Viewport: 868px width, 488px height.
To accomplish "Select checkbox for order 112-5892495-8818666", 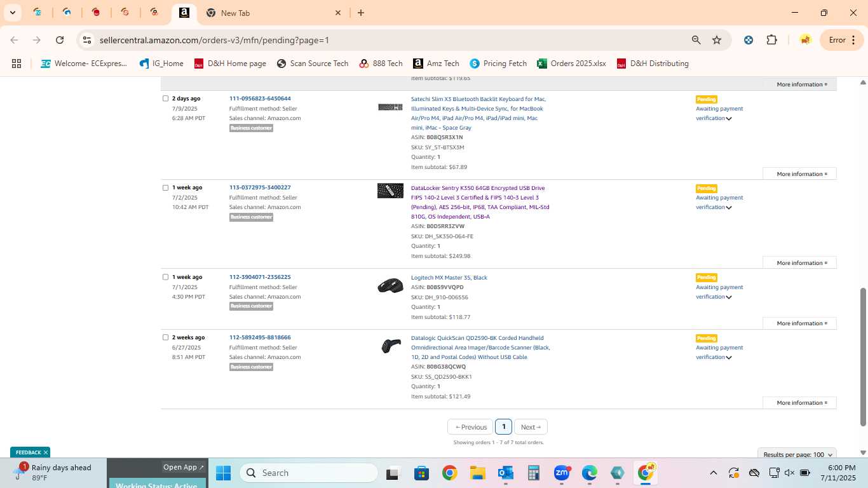I will coord(165,337).
